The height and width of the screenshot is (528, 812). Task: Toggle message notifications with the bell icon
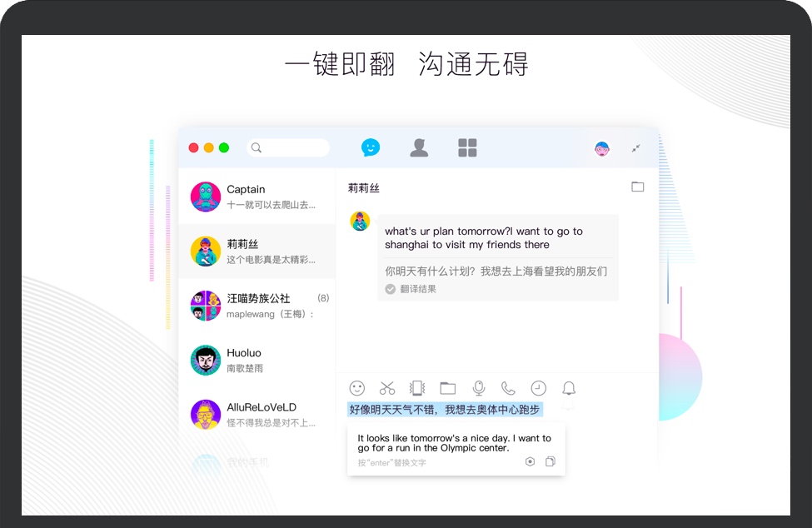point(570,388)
